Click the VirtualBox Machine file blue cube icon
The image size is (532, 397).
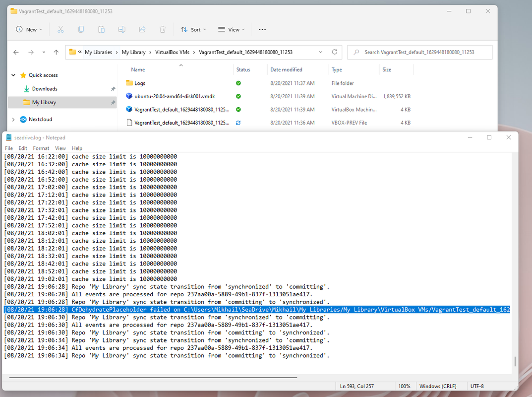point(129,109)
